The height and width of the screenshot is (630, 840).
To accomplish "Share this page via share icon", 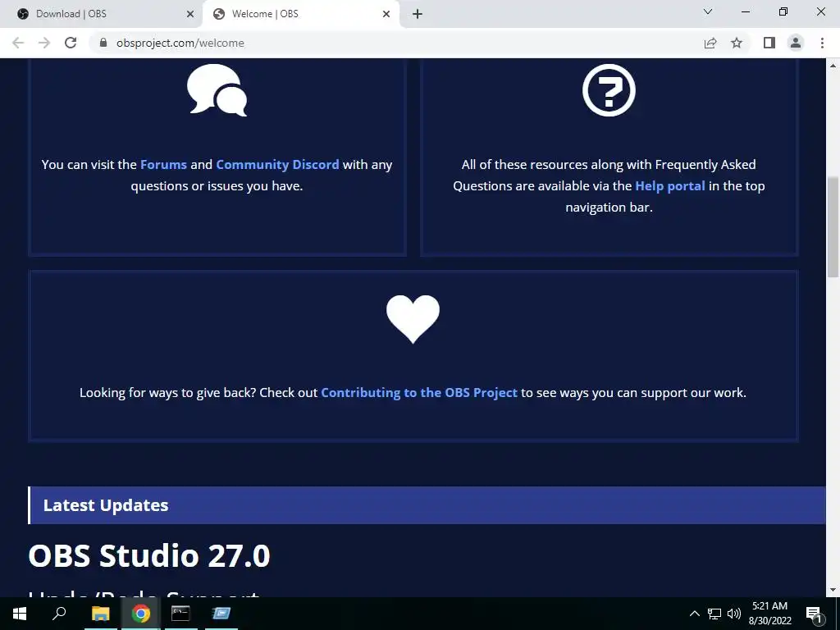I will (710, 43).
